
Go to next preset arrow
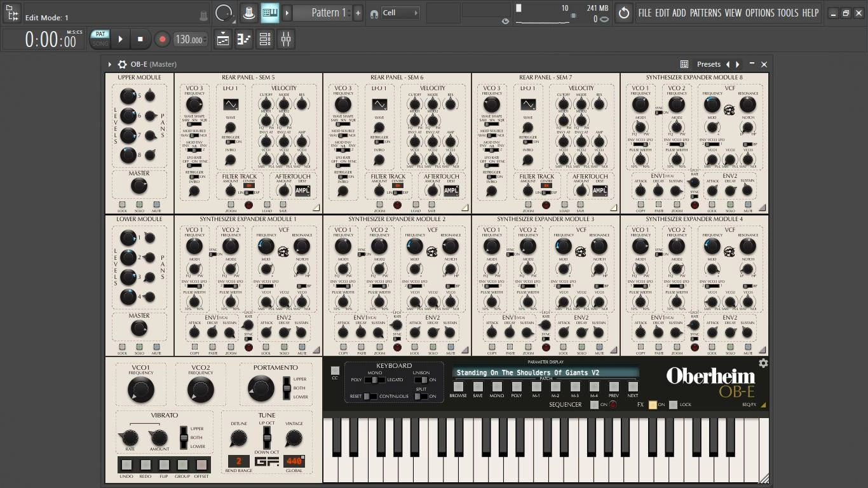pyautogui.click(x=737, y=64)
